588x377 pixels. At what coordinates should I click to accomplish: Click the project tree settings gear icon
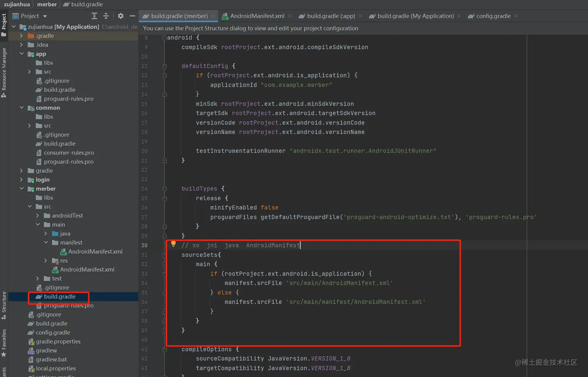click(x=121, y=16)
